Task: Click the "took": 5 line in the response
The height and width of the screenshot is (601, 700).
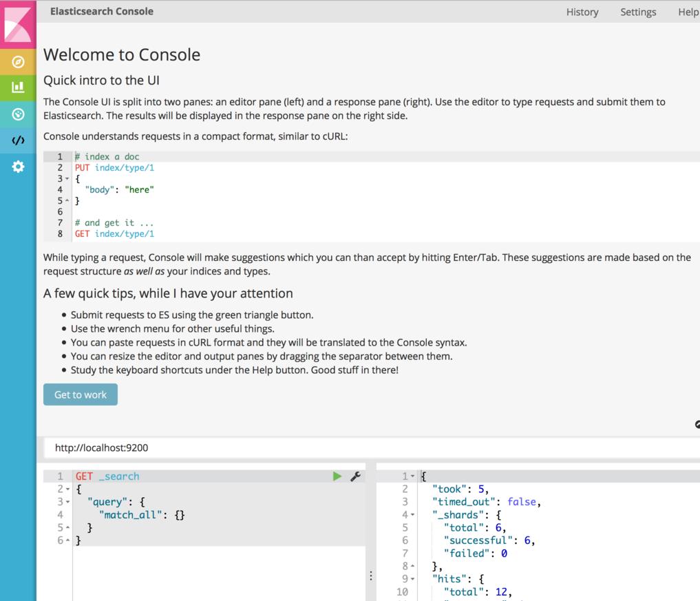Action: (x=460, y=489)
